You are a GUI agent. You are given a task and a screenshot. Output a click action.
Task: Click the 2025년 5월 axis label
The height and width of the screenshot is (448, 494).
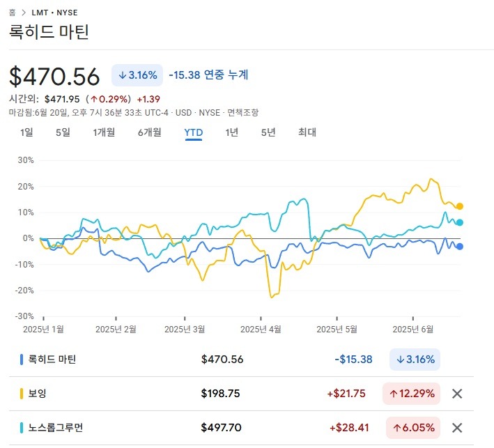337,330
